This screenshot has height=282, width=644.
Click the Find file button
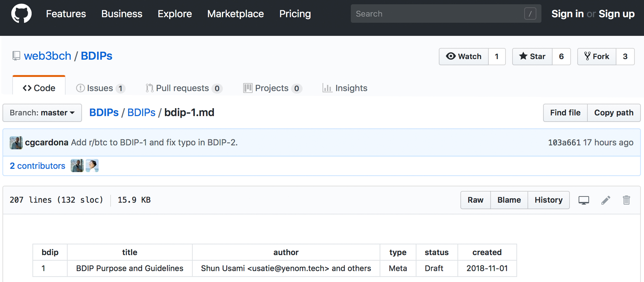tap(565, 113)
